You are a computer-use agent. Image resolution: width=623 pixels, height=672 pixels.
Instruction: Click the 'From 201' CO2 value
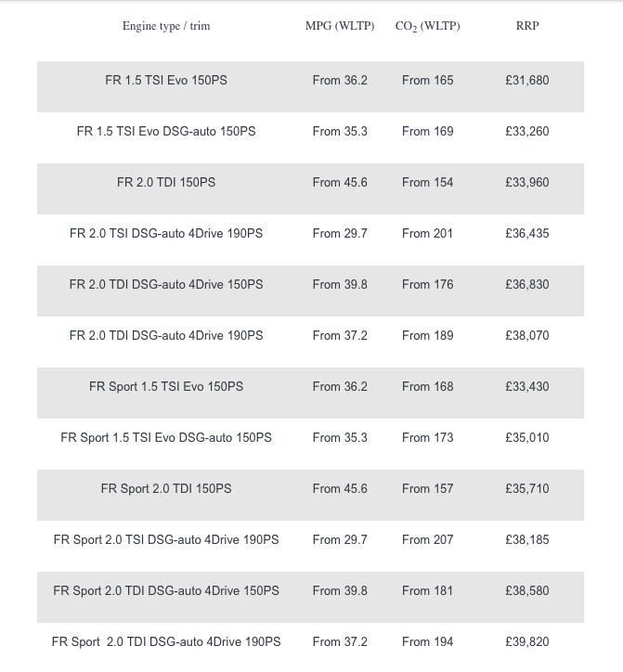(428, 234)
